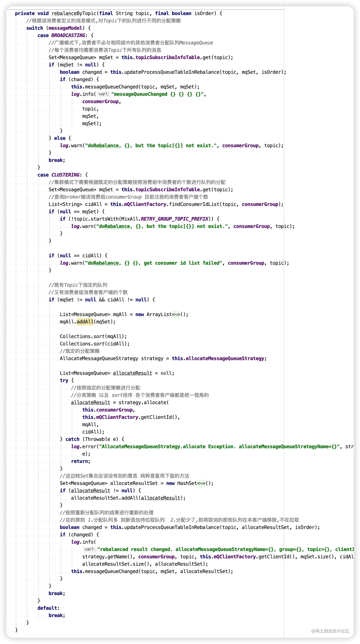The height and width of the screenshot is (644, 360).
Task: Click the comment mentioning MessageQueue in broadcast mode
Action: 131,43
